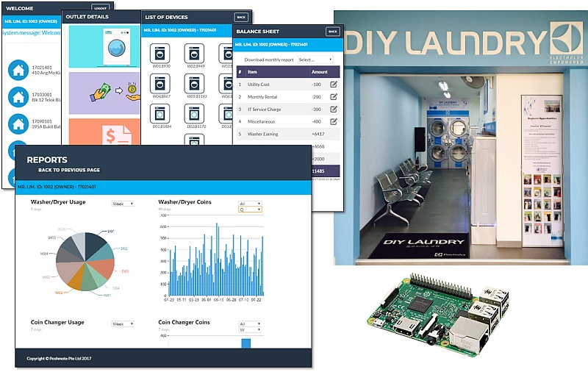Edit the Utility Cost amount

point(334,85)
